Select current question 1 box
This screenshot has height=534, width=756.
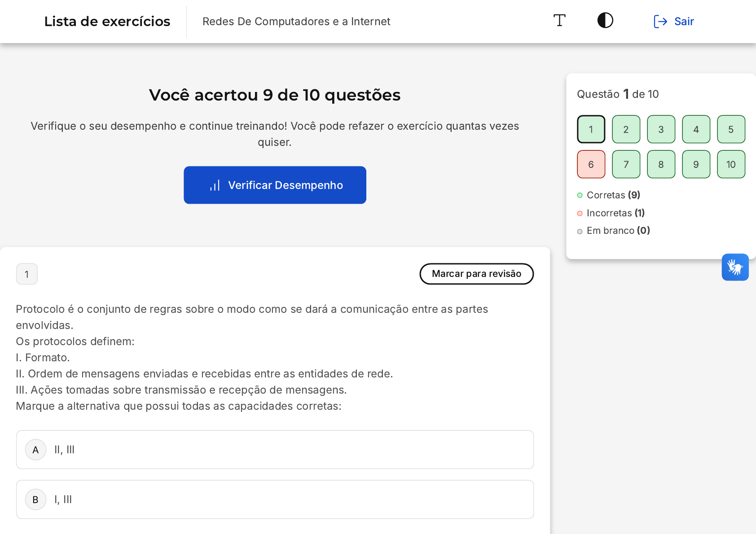point(591,129)
